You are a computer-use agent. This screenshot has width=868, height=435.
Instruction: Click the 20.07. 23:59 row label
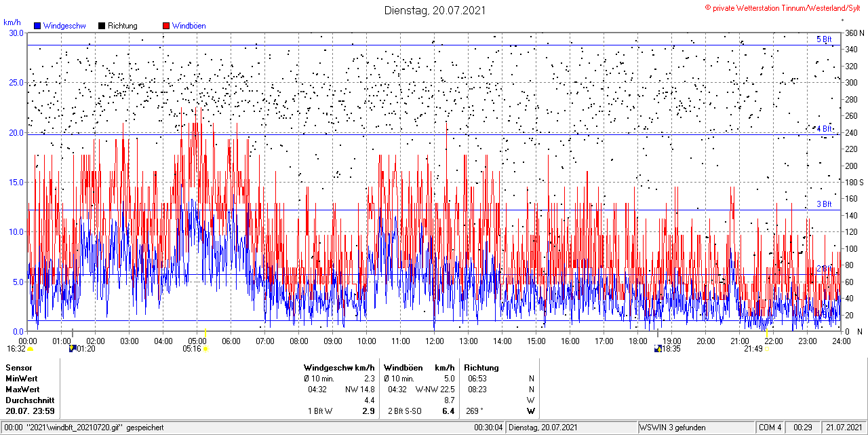[x=30, y=411]
